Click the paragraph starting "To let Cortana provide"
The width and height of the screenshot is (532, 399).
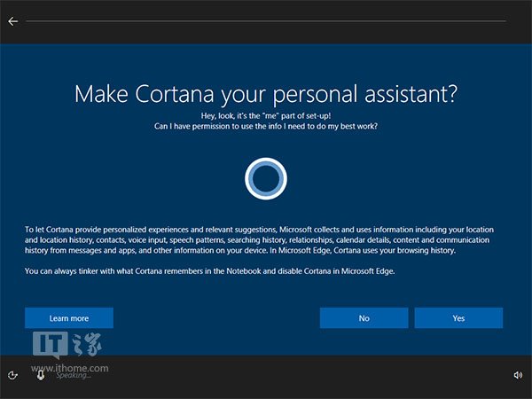click(x=259, y=240)
